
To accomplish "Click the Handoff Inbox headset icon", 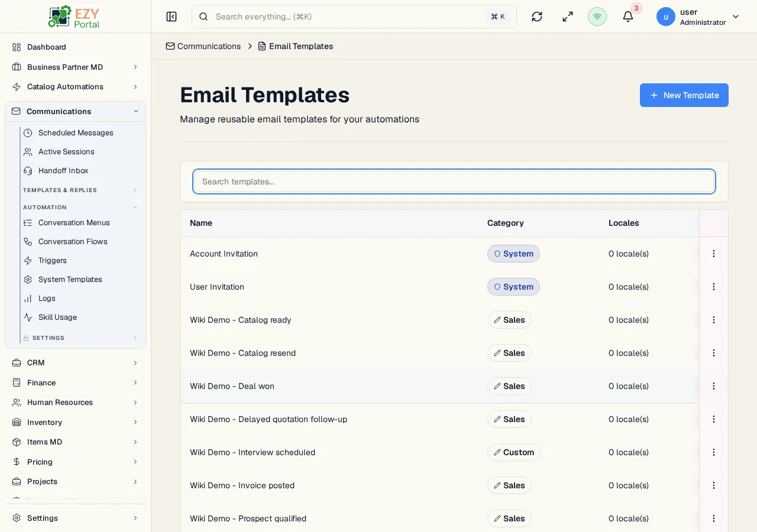I will pyautogui.click(x=28, y=171).
